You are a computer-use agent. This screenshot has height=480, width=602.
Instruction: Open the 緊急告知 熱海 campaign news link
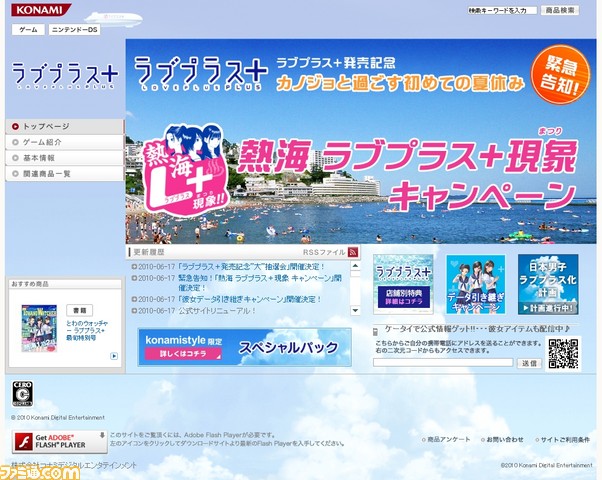pyautogui.click(x=260, y=283)
